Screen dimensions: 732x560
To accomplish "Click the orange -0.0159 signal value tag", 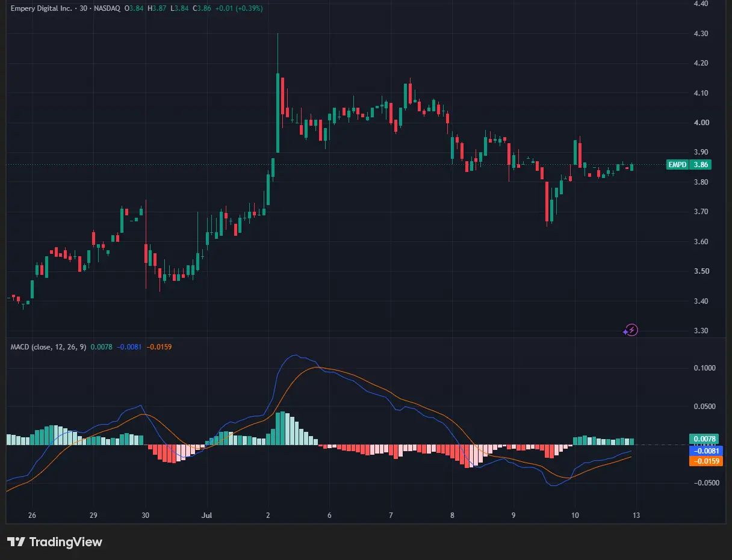I will 705,461.
